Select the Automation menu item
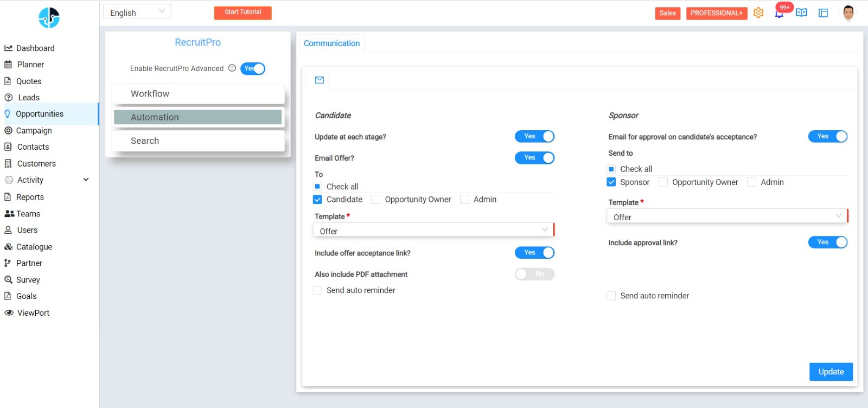The height and width of the screenshot is (408, 868). coord(198,117)
